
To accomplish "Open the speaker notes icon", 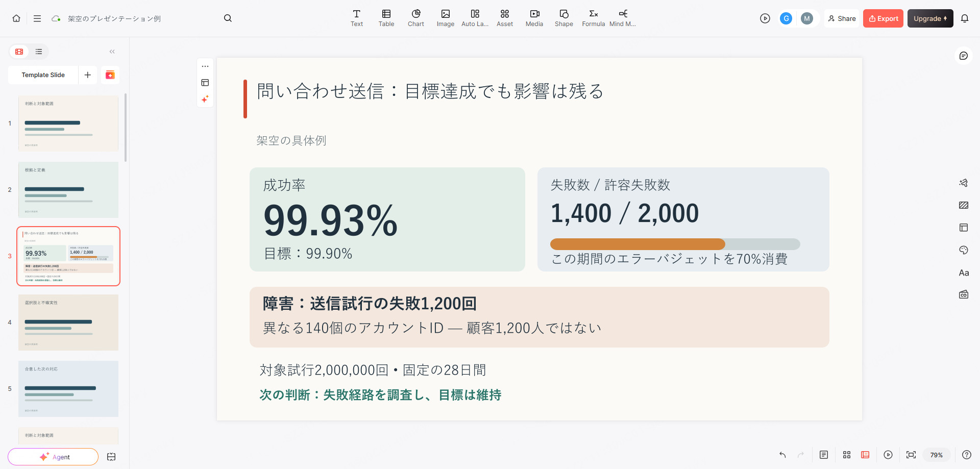I will (824, 455).
